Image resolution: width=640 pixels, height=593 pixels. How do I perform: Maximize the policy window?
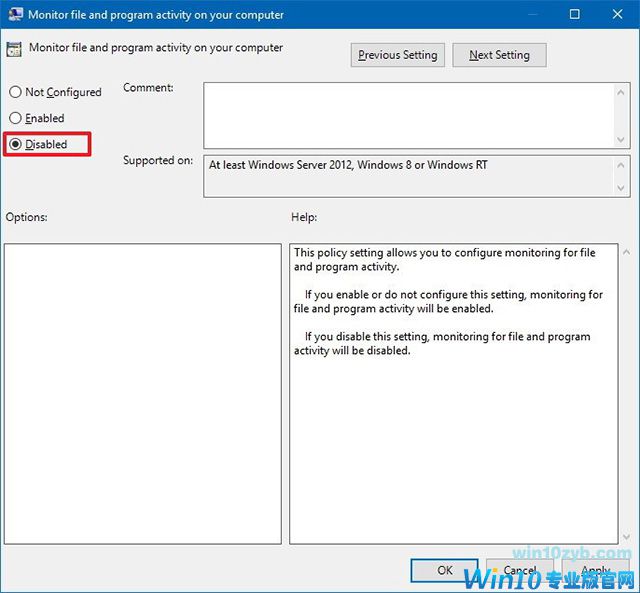[x=574, y=14]
